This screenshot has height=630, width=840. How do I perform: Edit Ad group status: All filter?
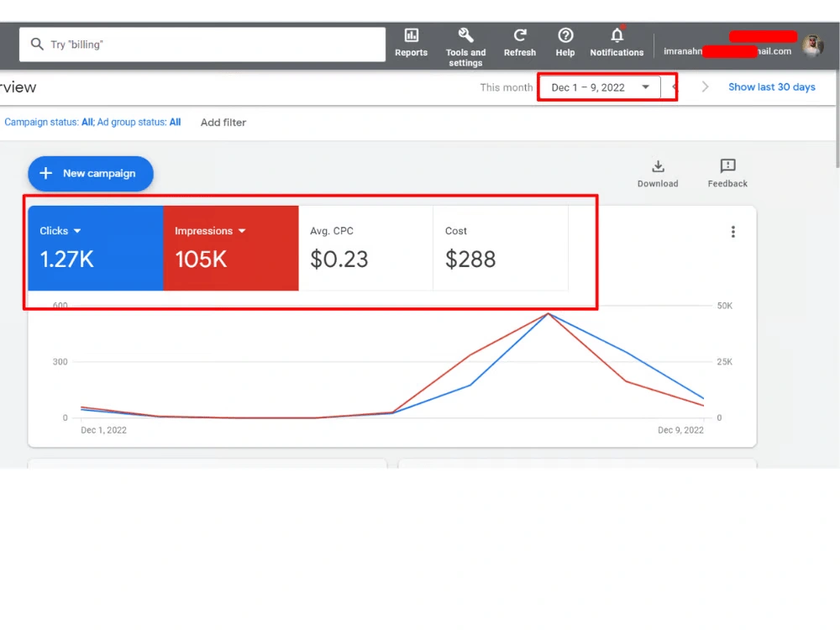pyautogui.click(x=139, y=122)
